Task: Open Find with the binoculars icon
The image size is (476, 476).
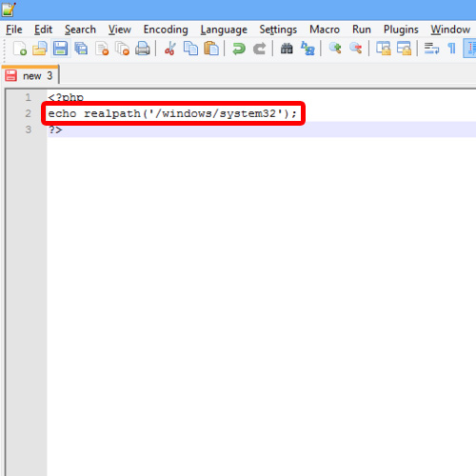Action: [x=287, y=49]
